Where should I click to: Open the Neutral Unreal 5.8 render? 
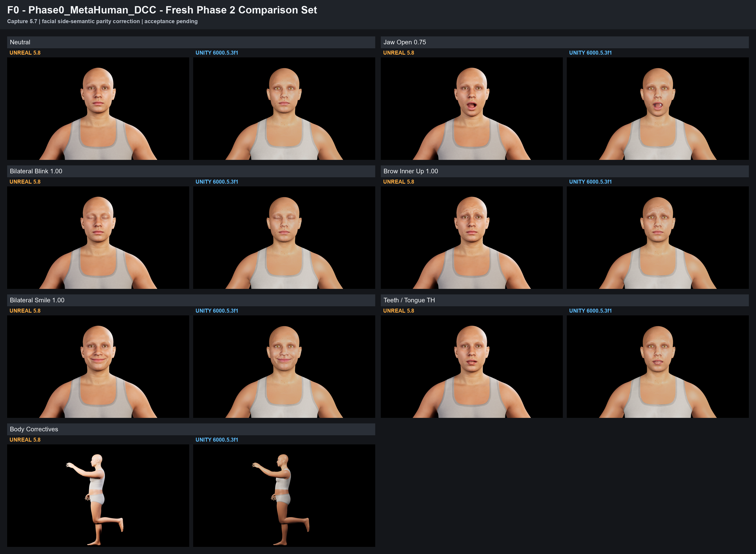click(98, 109)
